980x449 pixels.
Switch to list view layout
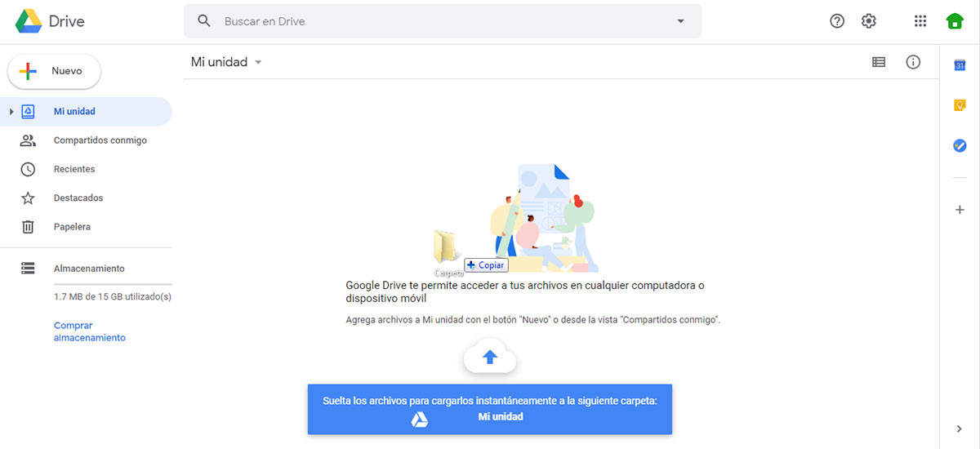(x=879, y=62)
